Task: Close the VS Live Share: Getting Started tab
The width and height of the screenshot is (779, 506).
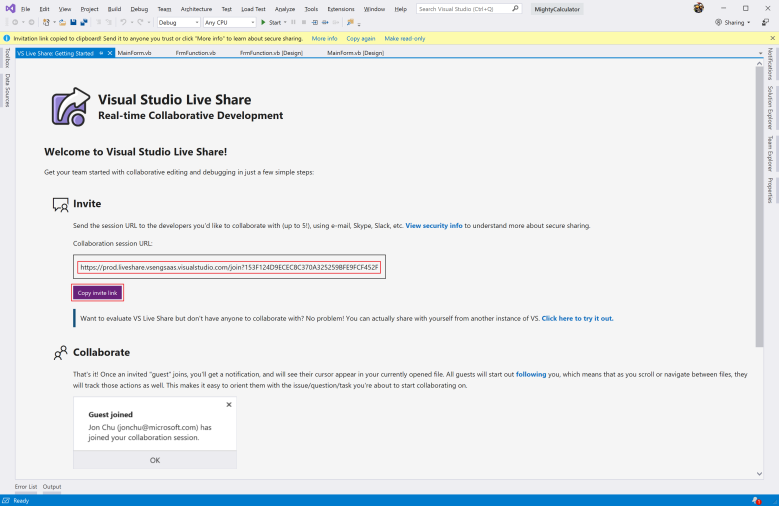Action: click(110, 53)
